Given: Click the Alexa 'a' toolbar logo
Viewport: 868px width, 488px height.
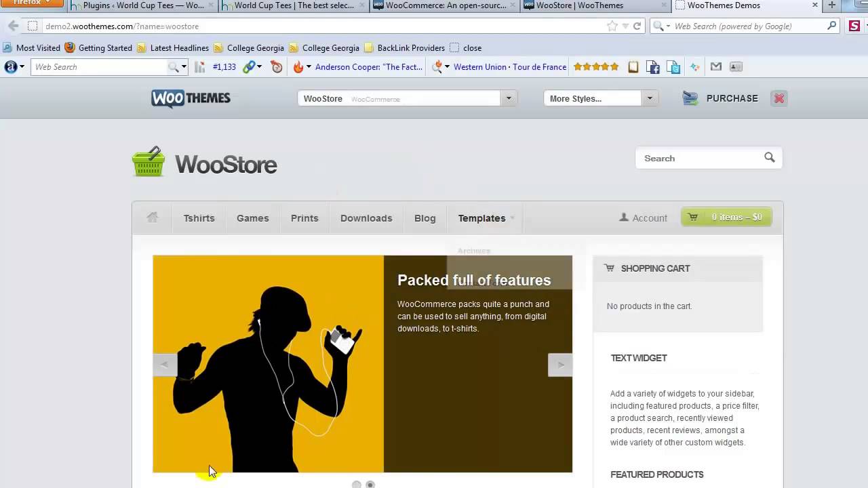Looking at the screenshot, I should [10, 66].
